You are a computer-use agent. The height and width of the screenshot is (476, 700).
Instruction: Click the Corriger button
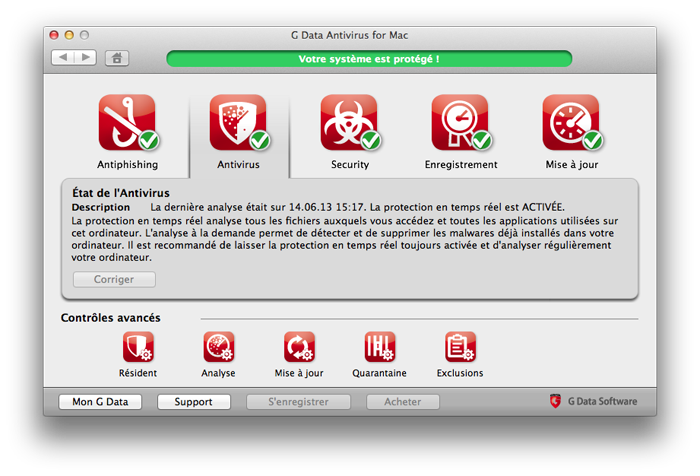pos(114,280)
